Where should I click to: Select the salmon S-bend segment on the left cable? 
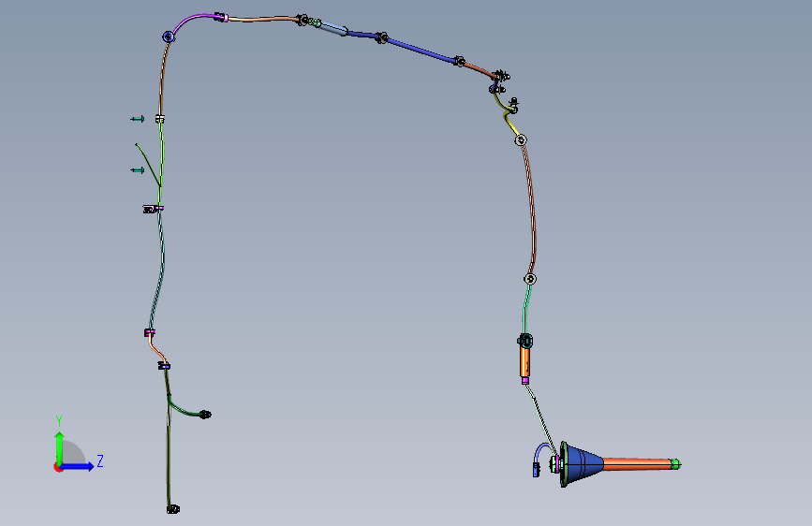tap(157, 349)
